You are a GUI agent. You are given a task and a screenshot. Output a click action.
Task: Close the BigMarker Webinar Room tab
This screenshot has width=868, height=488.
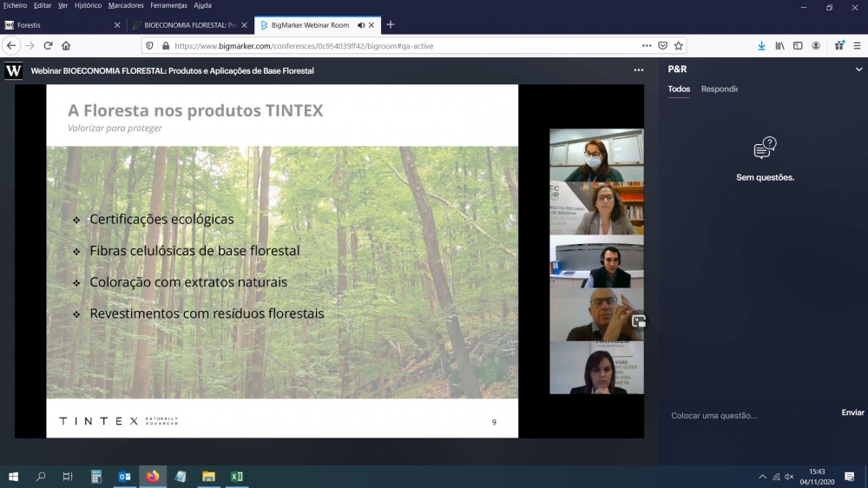372,25
